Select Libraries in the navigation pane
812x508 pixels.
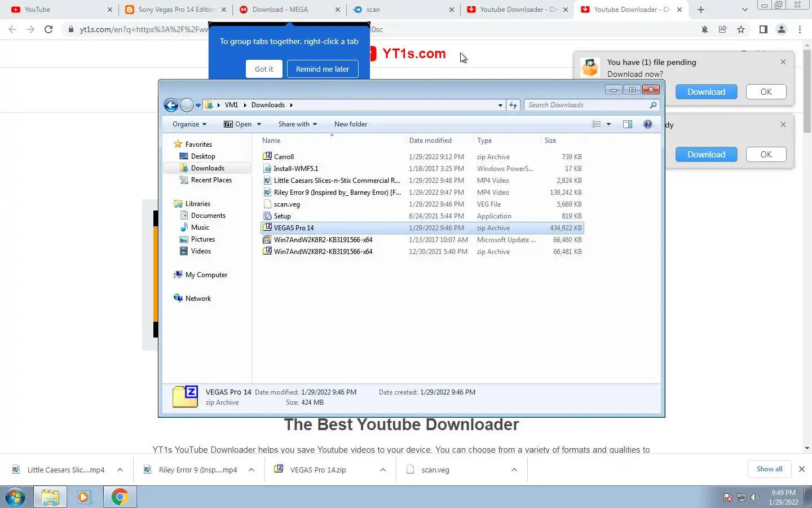point(197,204)
